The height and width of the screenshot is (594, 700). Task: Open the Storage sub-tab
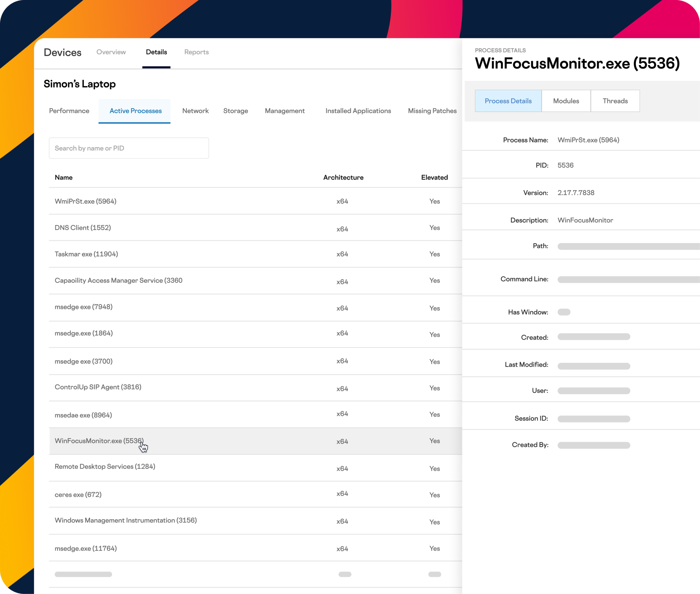point(235,111)
